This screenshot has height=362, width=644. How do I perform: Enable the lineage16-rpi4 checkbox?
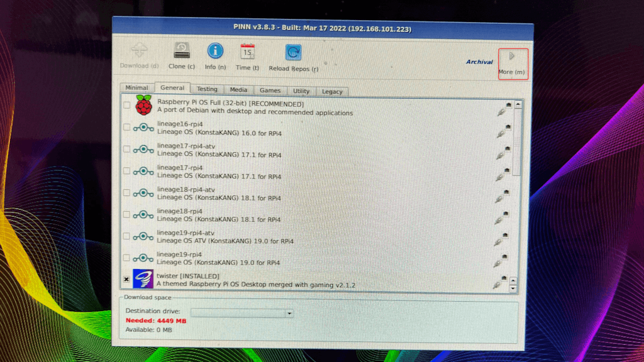(x=127, y=127)
